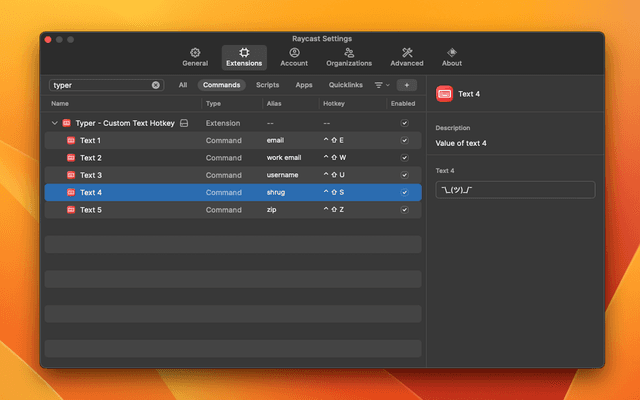Click the Text 4 value input field

515,190
